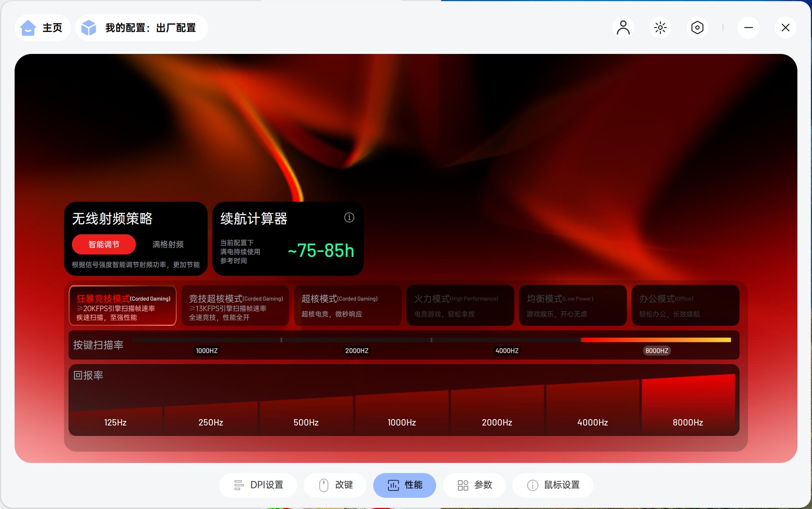Click the cube profile configuration icon

click(x=89, y=28)
